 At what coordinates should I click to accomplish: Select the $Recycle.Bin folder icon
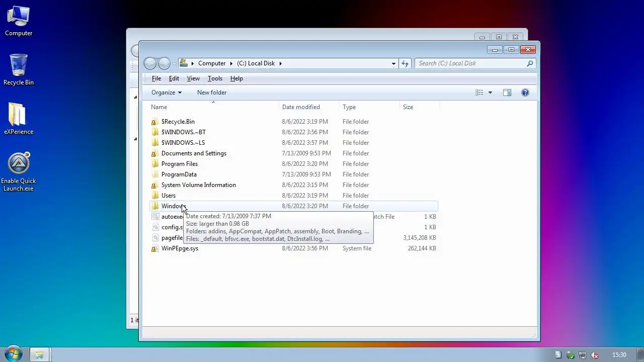pyautogui.click(x=155, y=122)
